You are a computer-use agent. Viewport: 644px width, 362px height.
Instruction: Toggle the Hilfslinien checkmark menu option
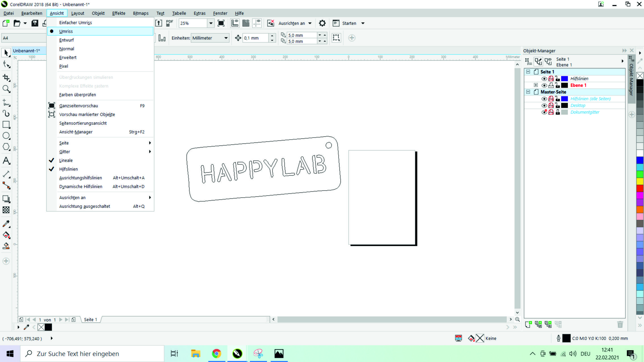68,169
